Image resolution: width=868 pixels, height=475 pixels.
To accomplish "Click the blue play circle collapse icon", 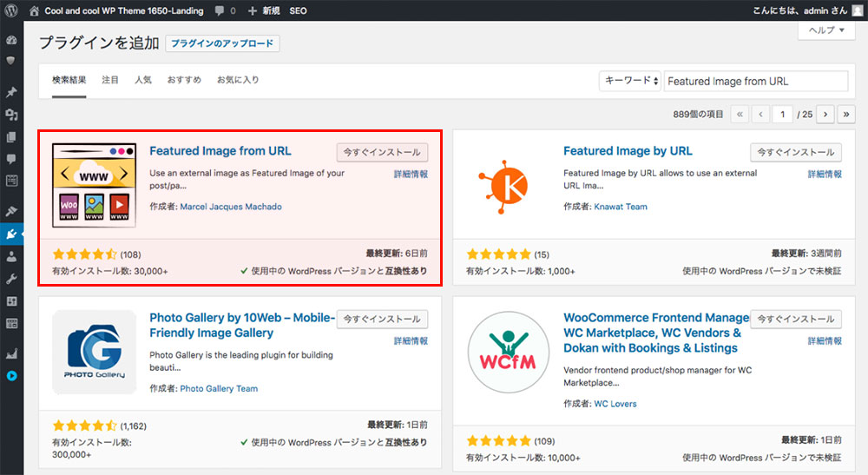I will tap(11, 376).
